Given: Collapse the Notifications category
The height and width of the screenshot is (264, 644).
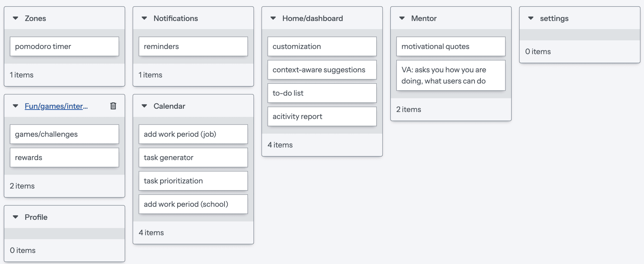Looking at the screenshot, I should point(144,18).
